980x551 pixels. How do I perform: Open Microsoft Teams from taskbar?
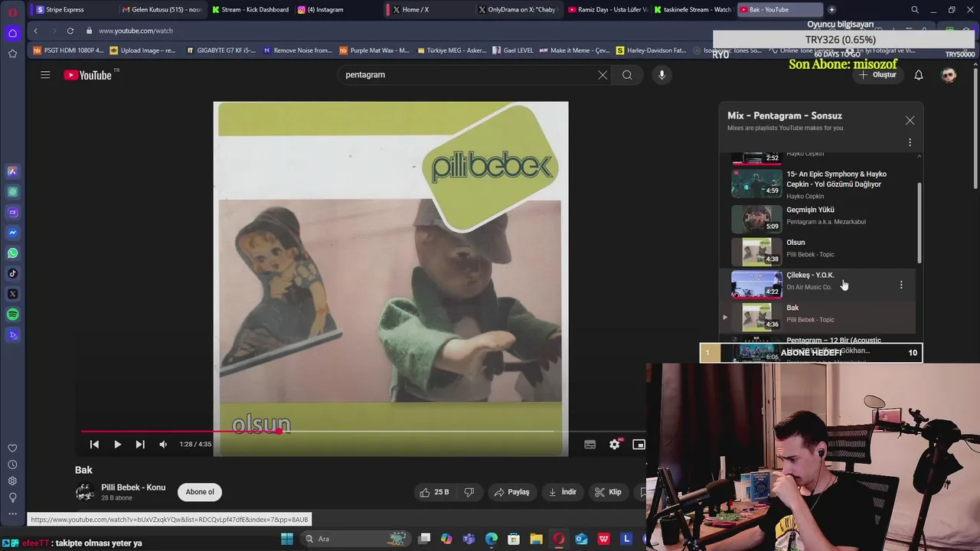pyautogui.click(x=469, y=539)
